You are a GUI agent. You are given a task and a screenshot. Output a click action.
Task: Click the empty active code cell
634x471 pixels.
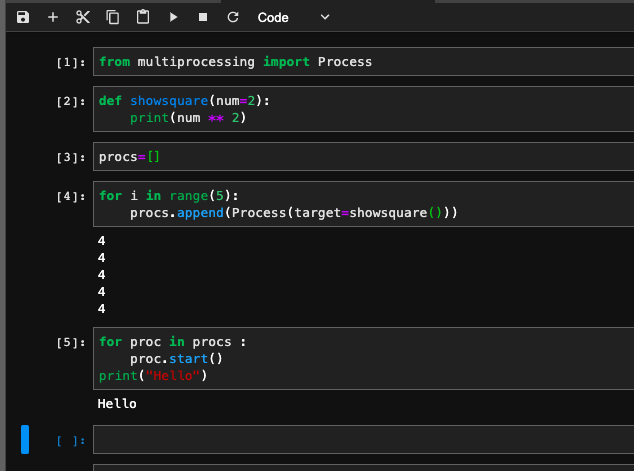pos(363,439)
